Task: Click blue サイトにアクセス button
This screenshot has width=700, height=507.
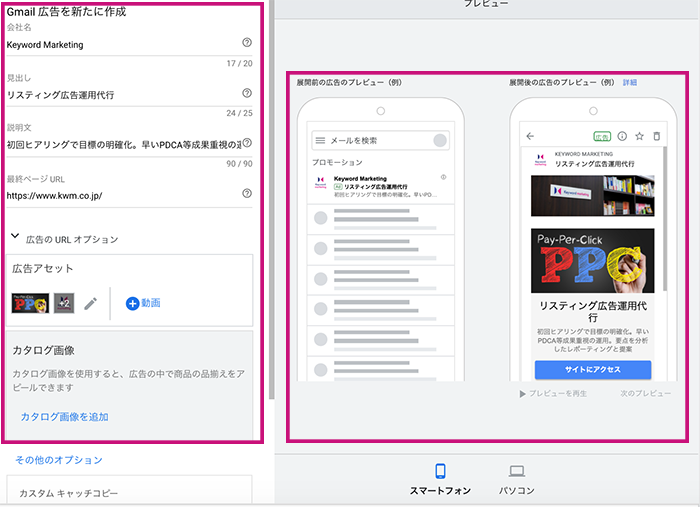Action: pyautogui.click(x=593, y=370)
